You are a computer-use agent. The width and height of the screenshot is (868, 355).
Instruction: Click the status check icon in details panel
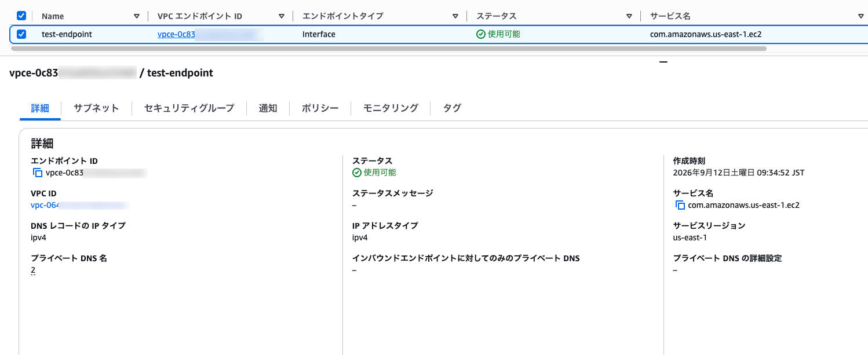356,173
